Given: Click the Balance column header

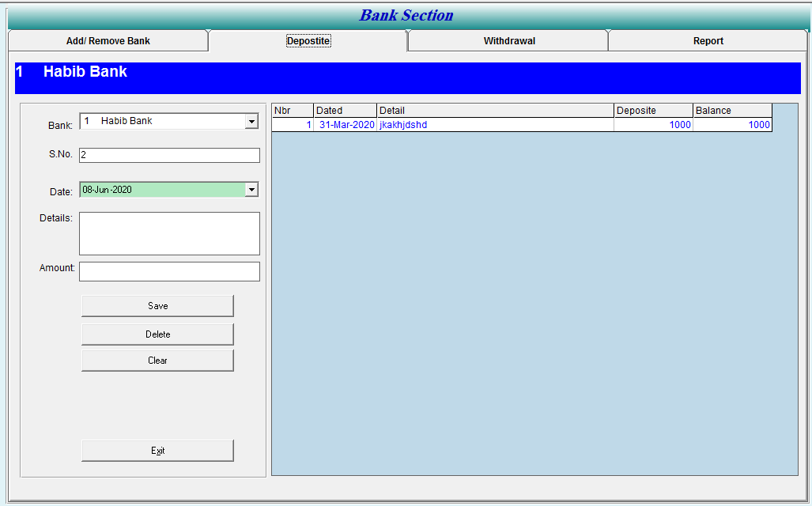Looking at the screenshot, I should coord(732,111).
